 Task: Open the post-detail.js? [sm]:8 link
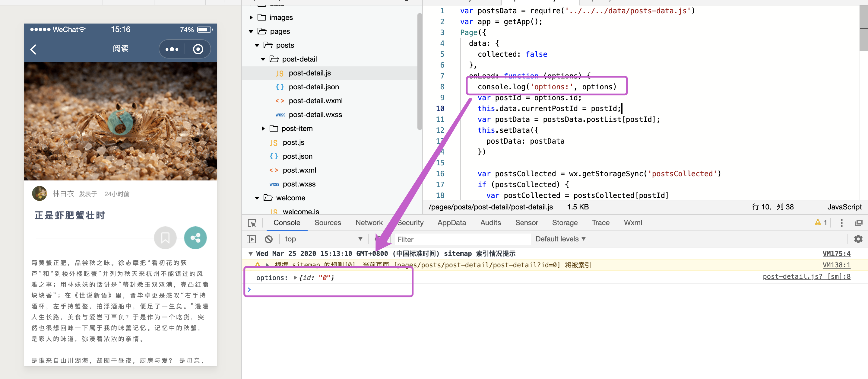pyautogui.click(x=806, y=276)
